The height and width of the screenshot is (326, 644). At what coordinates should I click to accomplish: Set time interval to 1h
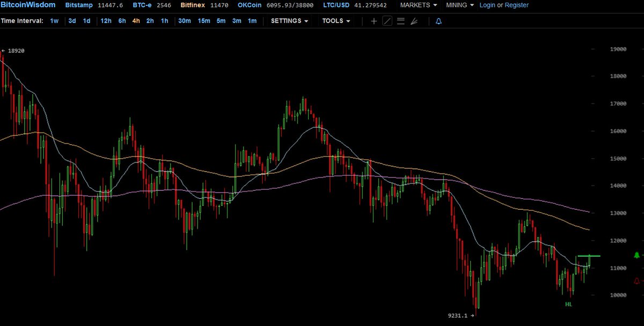point(164,21)
